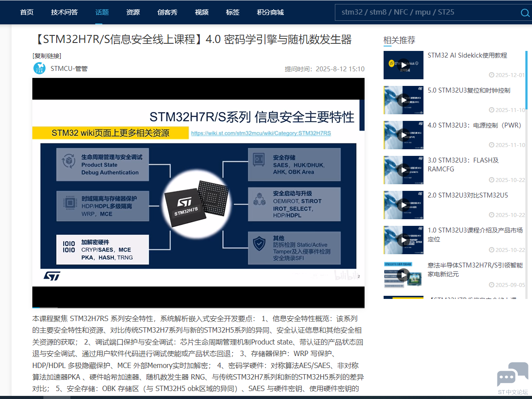Click the 提问时间 2025-8-12 15:10 text
This screenshot has width=532, height=399.
[325, 69]
